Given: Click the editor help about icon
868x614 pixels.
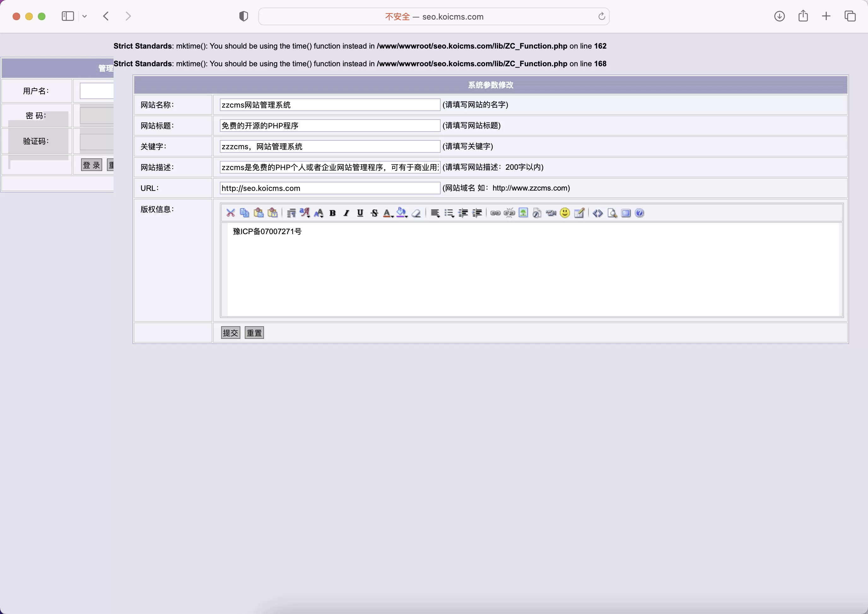Looking at the screenshot, I should [x=640, y=213].
